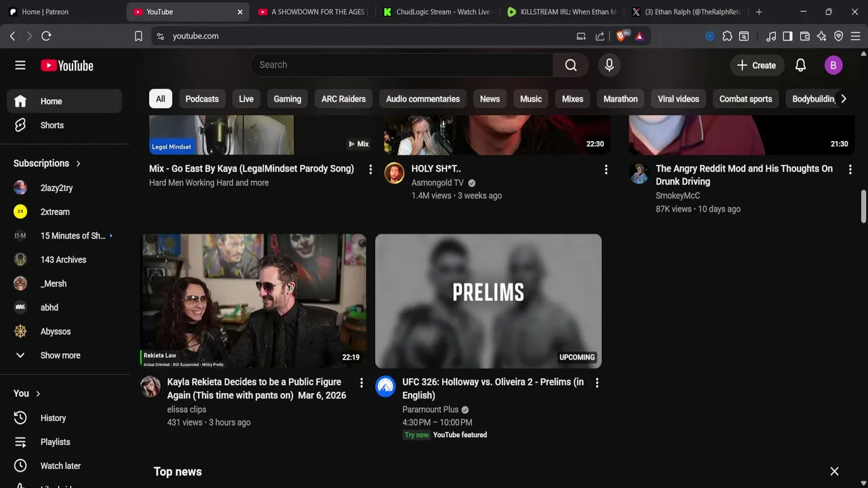Click the Try now badge
Viewport: 868px width, 488px height.
[416, 435]
